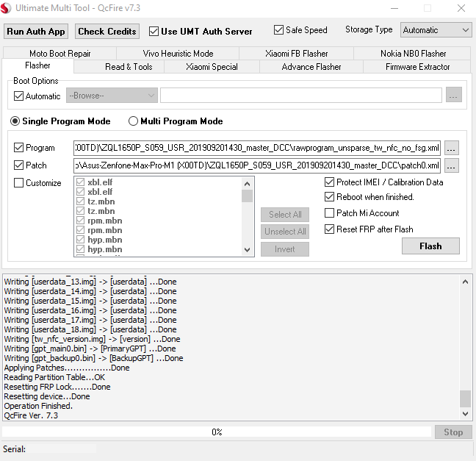
Task: Browse for the Program XML file
Action: pyautogui.click(x=452, y=147)
